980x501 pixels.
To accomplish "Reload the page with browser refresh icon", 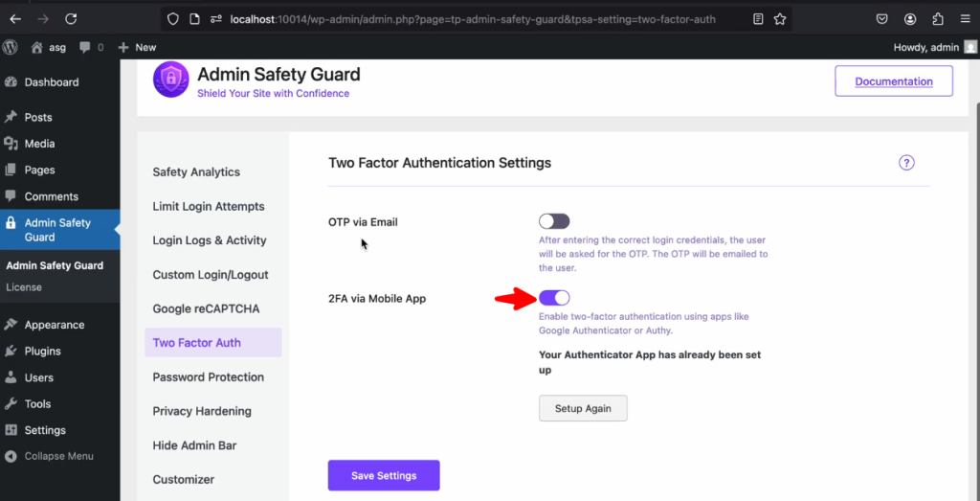I will point(71,18).
